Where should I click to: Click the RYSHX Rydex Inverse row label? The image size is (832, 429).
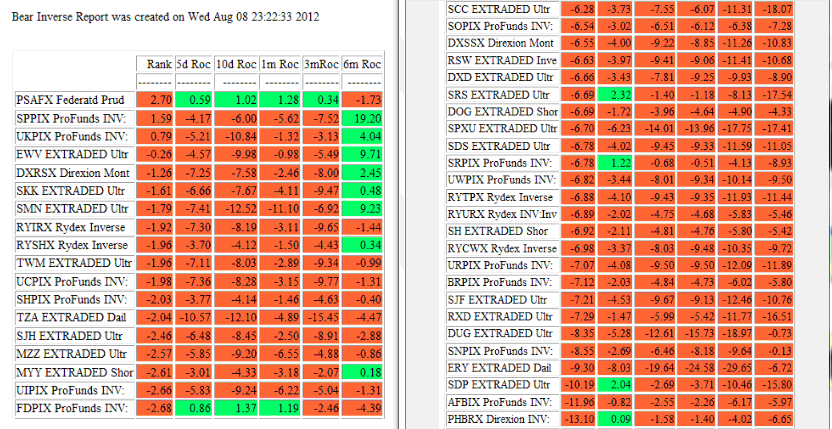click(x=74, y=245)
